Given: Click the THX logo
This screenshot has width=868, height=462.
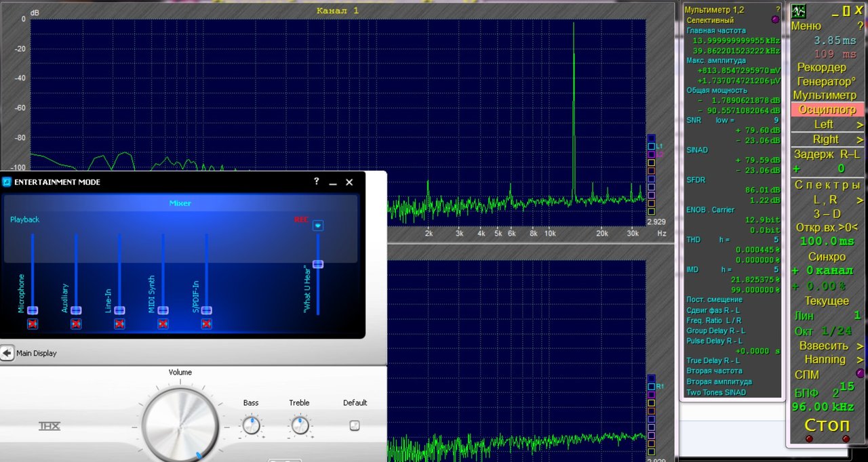Looking at the screenshot, I should 49,426.
